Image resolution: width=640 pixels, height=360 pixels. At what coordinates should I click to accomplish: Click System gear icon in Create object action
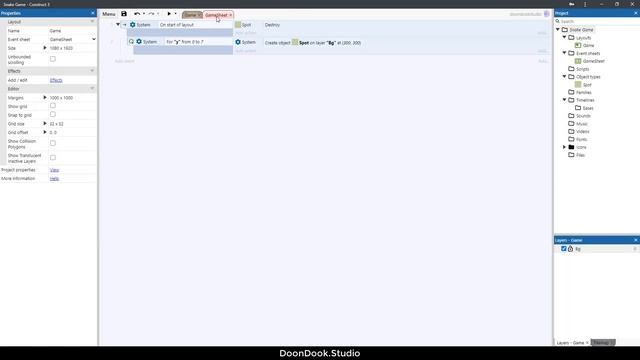238,42
